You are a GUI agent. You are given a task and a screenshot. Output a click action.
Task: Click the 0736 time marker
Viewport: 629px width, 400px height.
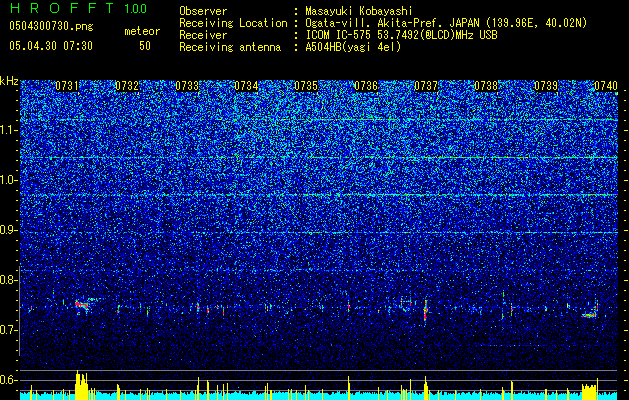tap(366, 86)
